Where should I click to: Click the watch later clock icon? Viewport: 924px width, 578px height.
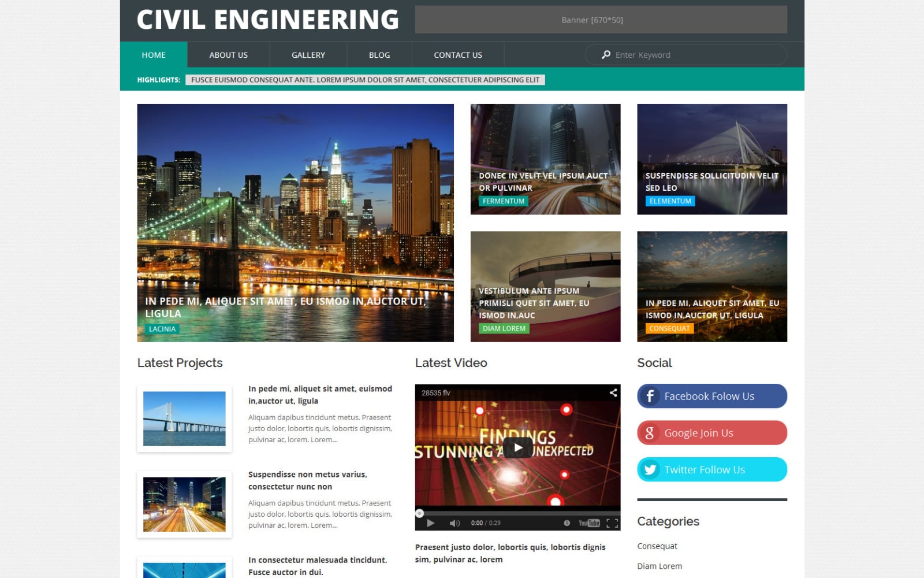coord(567,522)
